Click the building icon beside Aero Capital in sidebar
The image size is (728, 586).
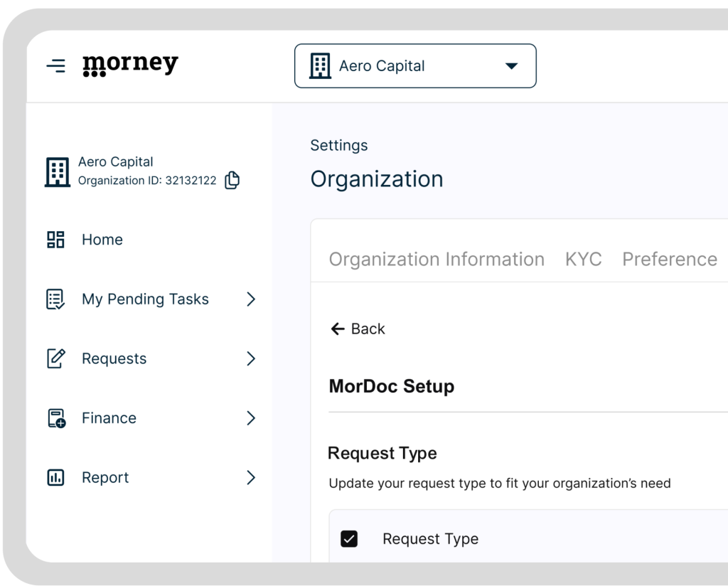57,172
